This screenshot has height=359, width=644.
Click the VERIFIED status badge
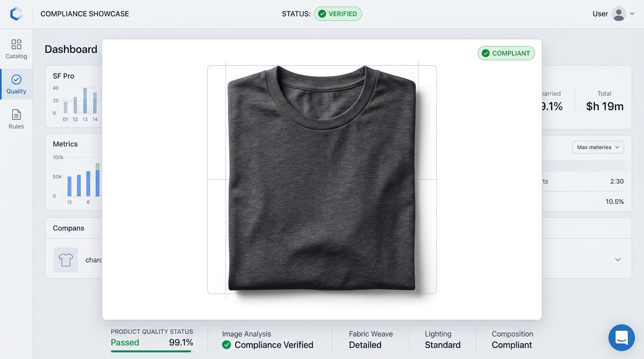pos(338,14)
